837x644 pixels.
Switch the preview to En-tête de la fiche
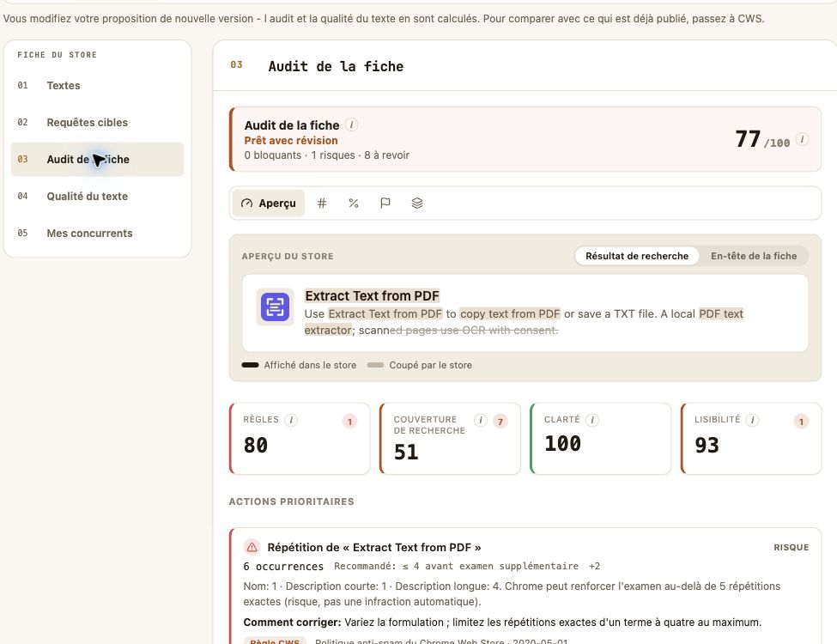(x=754, y=256)
